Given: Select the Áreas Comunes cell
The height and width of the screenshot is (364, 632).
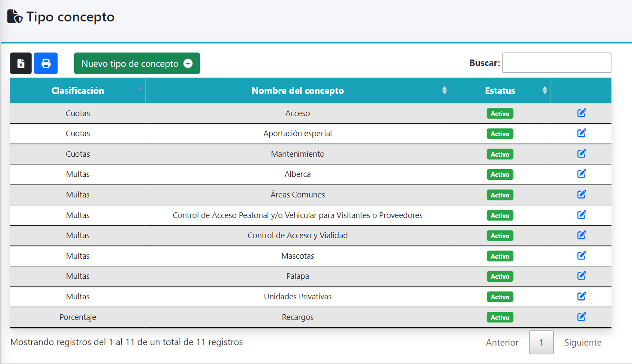Looking at the screenshot, I should (x=298, y=195).
